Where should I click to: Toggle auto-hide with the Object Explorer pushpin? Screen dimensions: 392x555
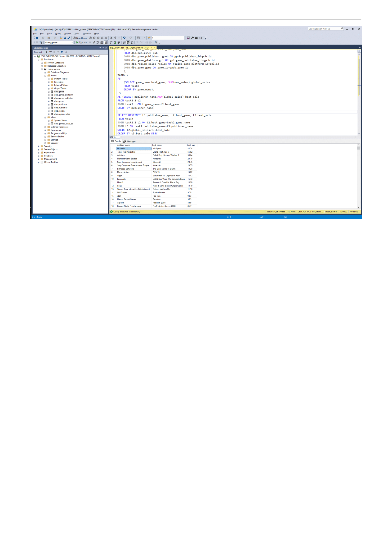coord(103,48)
